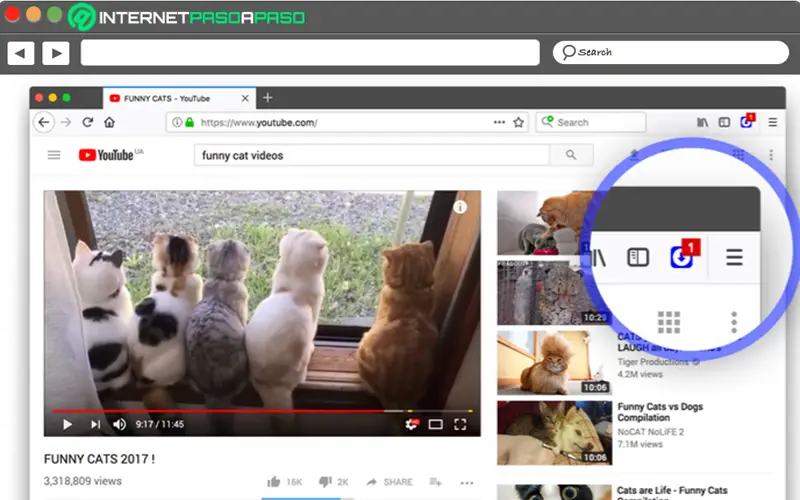Open YouTube settings three-dot menu at top right
800x500 pixels.
(x=771, y=155)
